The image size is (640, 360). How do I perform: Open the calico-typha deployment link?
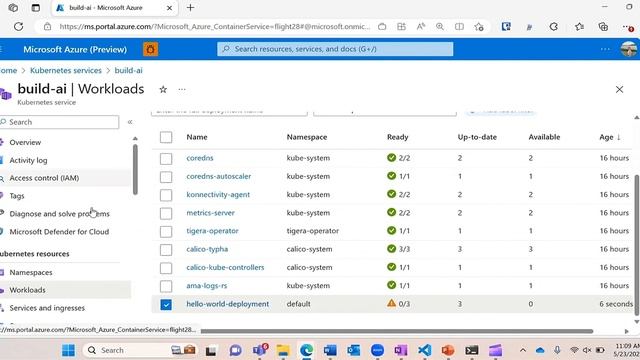click(207, 249)
